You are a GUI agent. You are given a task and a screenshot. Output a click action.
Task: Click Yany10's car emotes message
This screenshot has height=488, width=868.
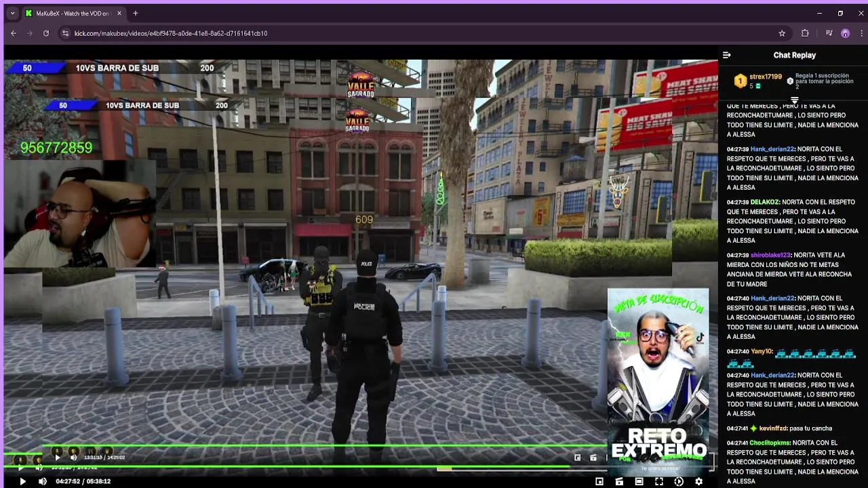tap(793, 357)
